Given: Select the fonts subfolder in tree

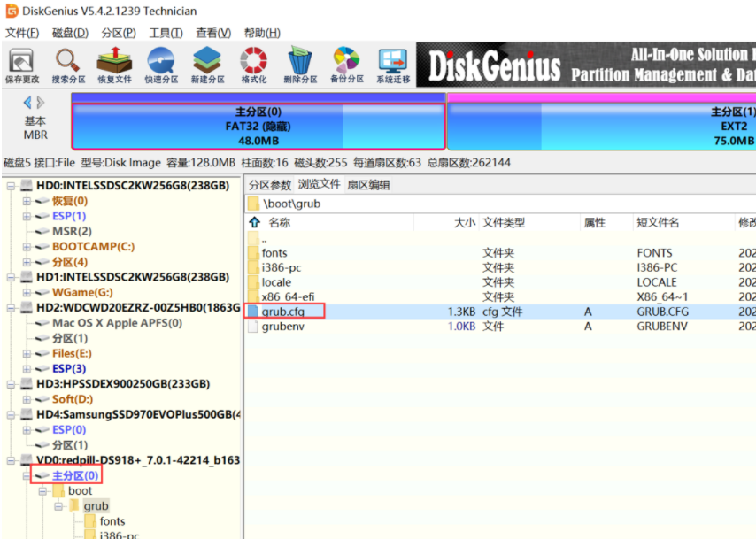Looking at the screenshot, I should [x=112, y=521].
